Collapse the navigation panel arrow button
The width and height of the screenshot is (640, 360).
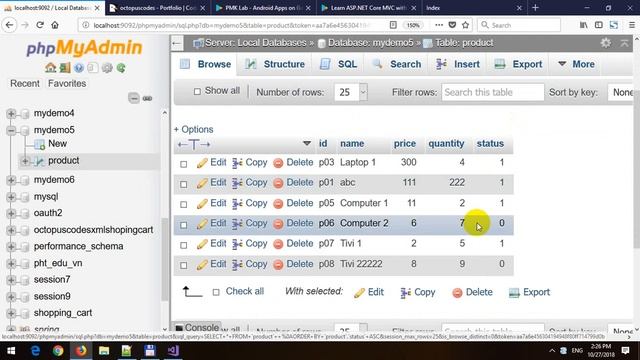click(177, 43)
